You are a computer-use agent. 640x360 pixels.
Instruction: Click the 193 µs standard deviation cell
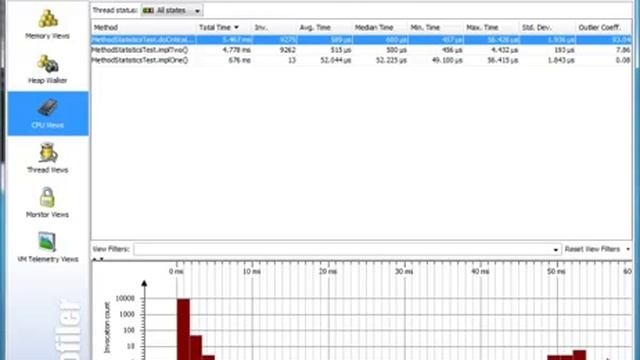(x=564, y=50)
